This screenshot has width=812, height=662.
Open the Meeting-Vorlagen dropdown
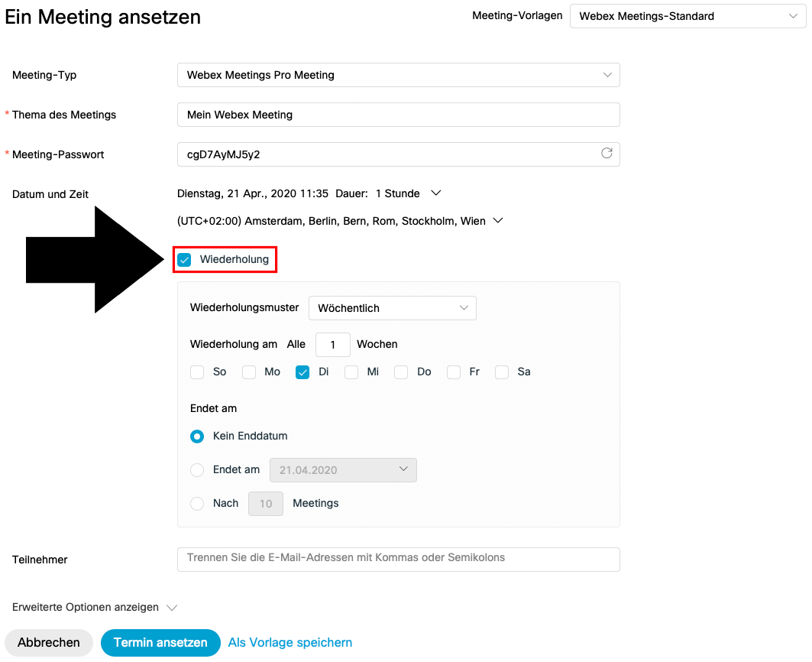point(687,16)
